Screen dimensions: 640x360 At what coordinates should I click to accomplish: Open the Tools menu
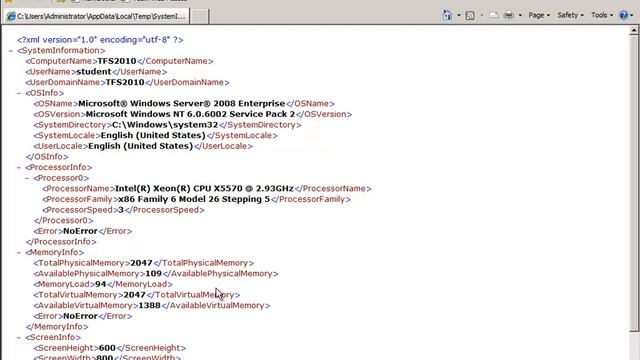pos(602,15)
